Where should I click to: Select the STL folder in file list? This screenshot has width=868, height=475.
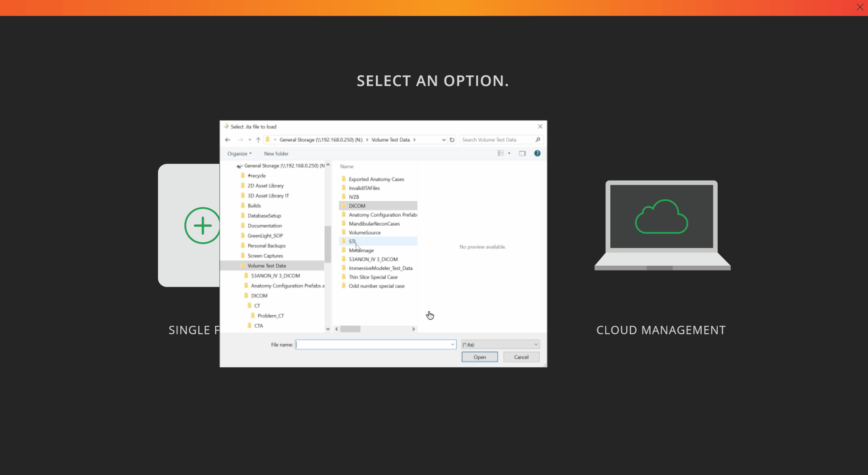352,241
